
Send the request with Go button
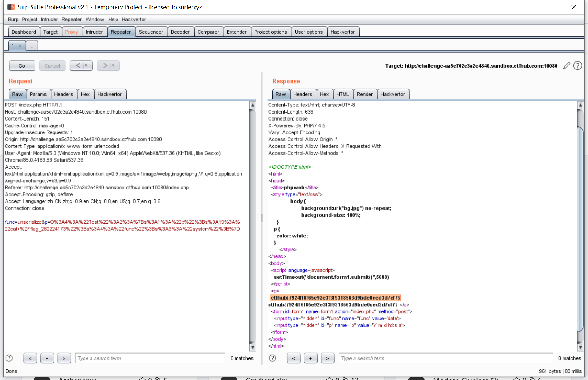point(22,66)
